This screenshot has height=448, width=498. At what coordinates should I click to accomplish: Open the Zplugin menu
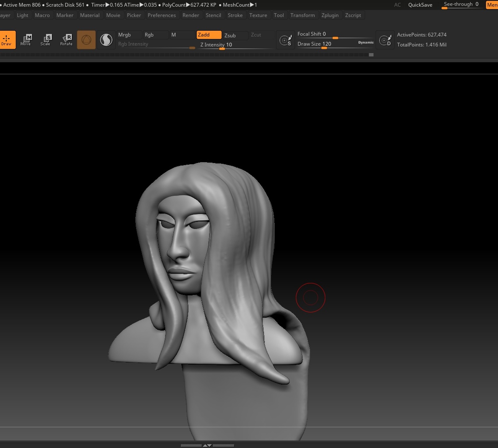click(331, 15)
